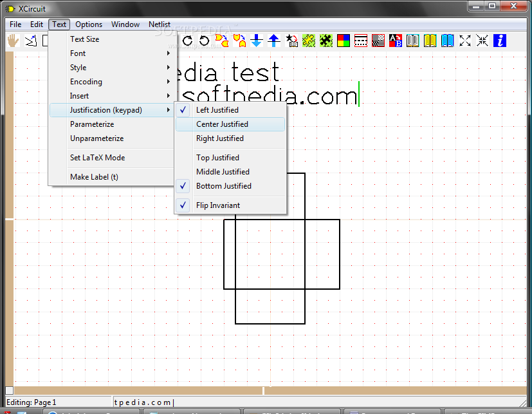Expand the Insert submenu

coord(111,96)
